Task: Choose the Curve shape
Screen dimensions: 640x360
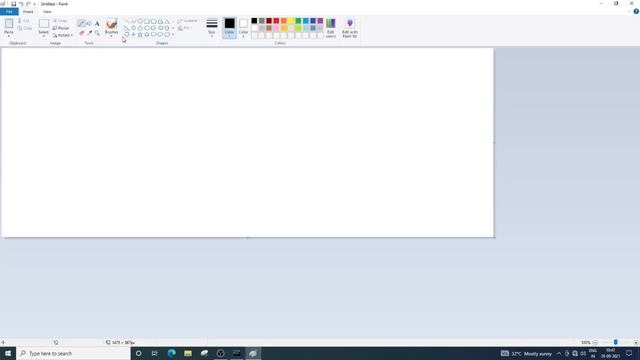Action: [133, 21]
